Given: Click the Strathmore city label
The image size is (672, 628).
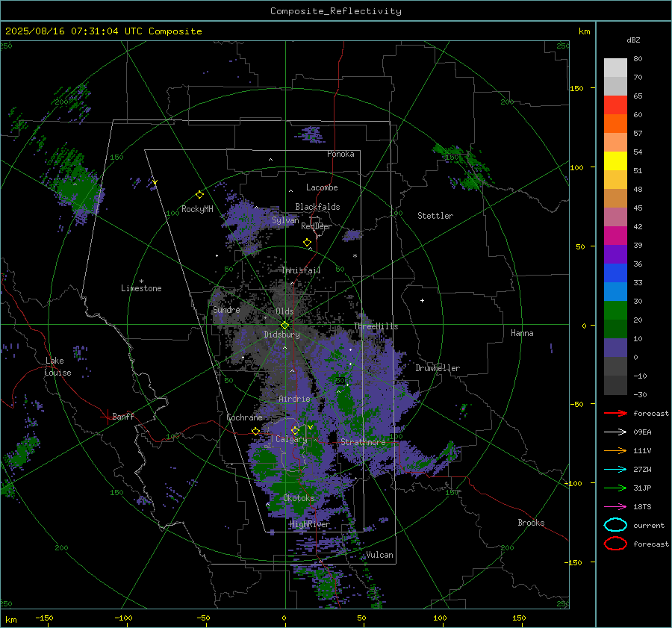Looking at the screenshot, I should 363,442.
